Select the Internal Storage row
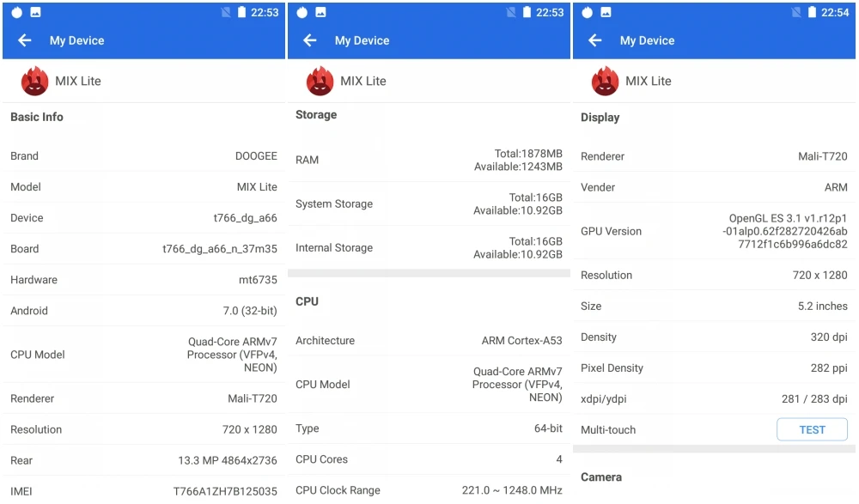This screenshot has width=859, height=504. point(429,247)
